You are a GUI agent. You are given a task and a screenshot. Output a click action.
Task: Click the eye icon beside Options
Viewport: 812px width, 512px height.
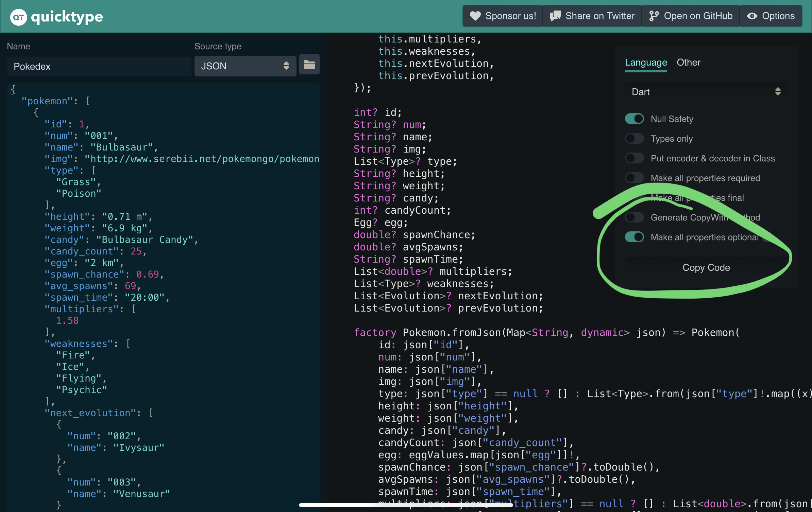coord(752,16)
